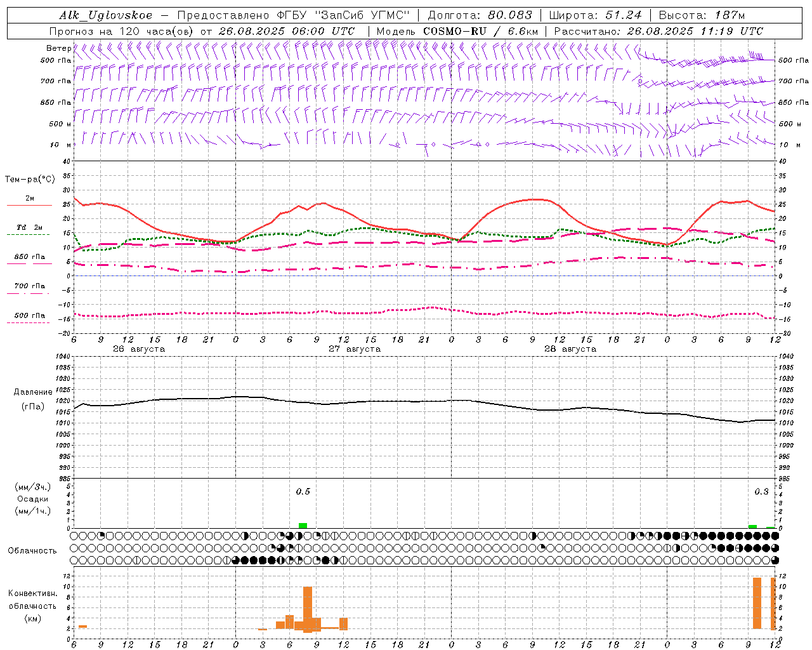This screenshot has height=650, width=812.
Task: Click the Давление pressure panel label
Action: (x=33, y=392)
